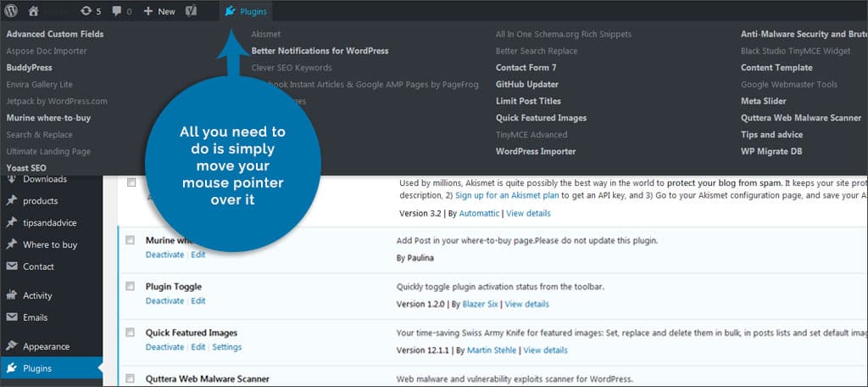Toggle WP Migrate DB plugin
The width and height of the screenshot is (868, 387).
tap(771, 151)
